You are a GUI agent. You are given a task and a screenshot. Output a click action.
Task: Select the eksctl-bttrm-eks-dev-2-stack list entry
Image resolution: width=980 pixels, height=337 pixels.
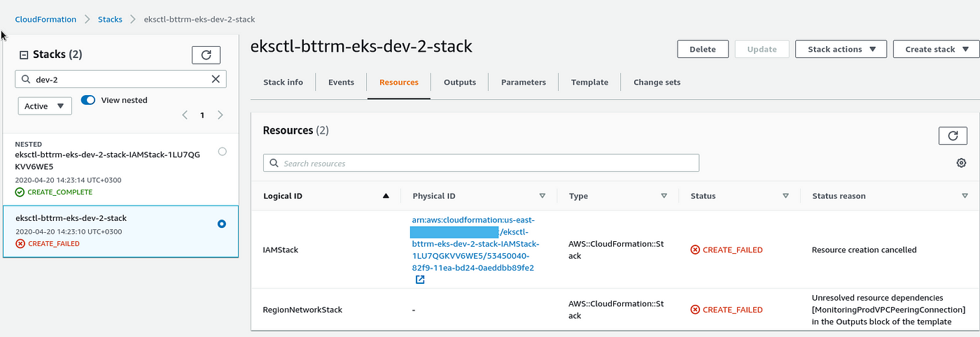click(x=120, y=231)
